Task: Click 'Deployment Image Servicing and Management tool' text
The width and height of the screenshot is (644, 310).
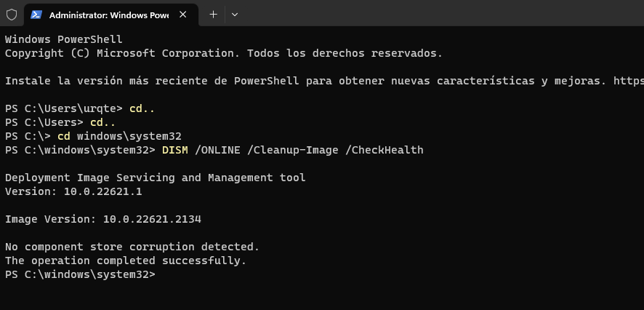Action: (x=155, y=178)
